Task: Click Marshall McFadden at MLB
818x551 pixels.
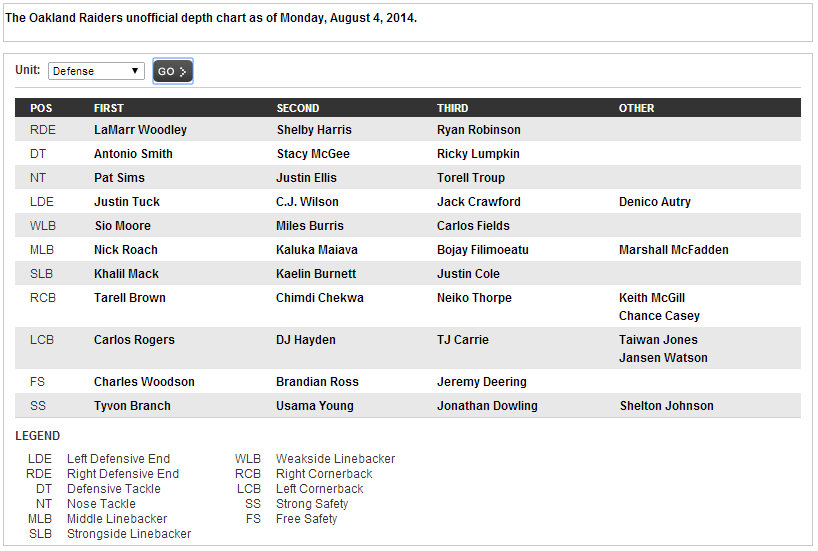Action: (x=674, y=250)
